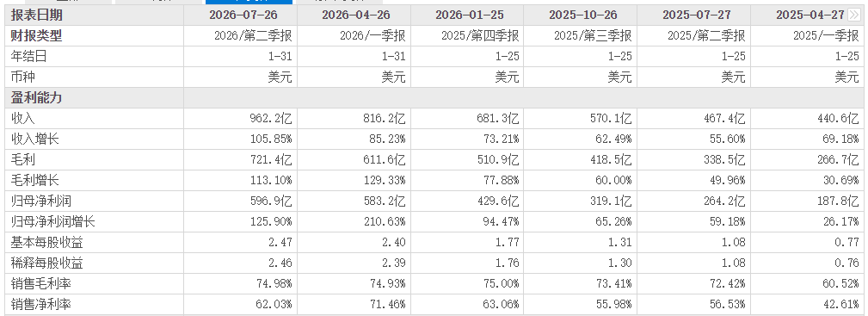The width and height of the screenshot is (868, 316).
Task: Select the 收入增长 row label
Action: coord(35,139)
